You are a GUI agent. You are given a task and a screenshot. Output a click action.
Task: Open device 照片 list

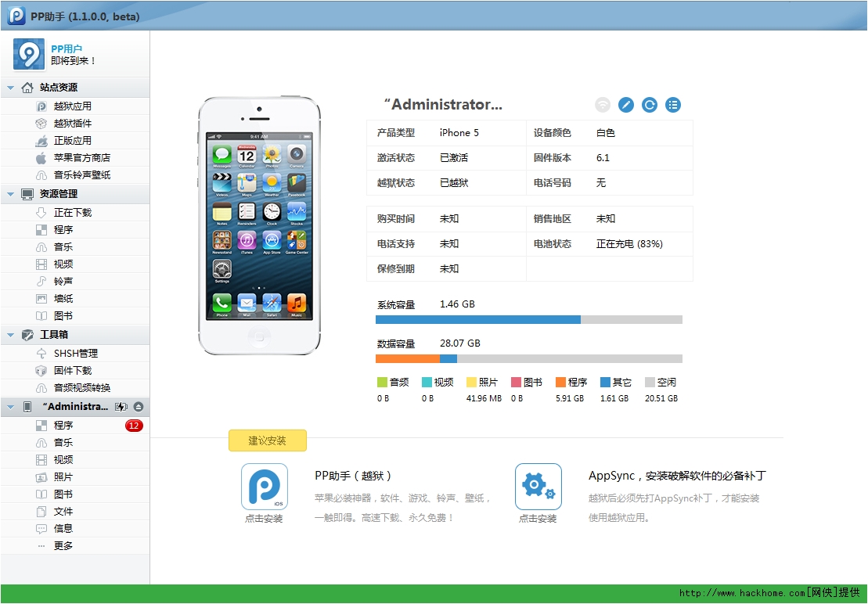(74, 476)
